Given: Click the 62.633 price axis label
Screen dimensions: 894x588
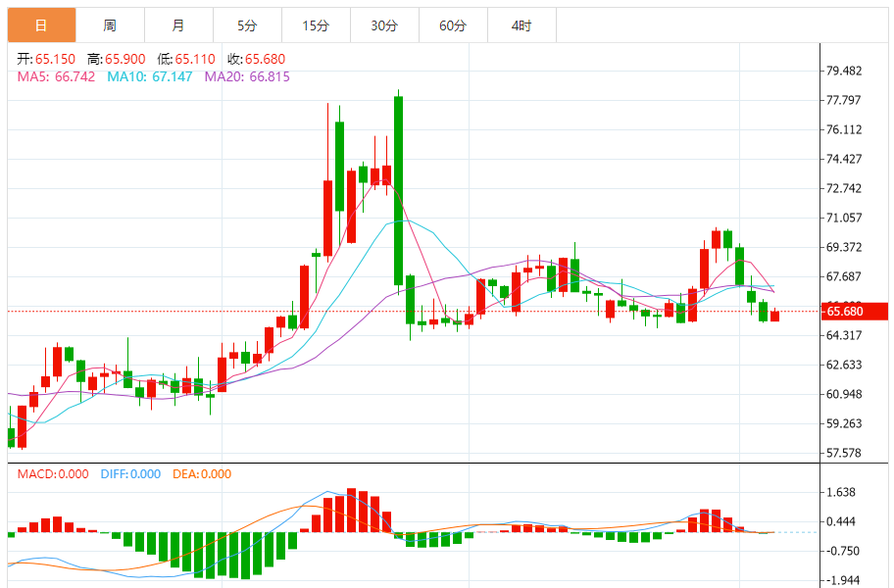Looking at the screenshot, I should [844, 365].
